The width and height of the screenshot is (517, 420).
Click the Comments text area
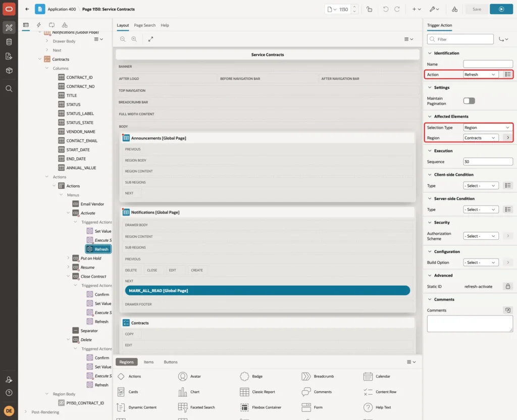coord(470,324)
